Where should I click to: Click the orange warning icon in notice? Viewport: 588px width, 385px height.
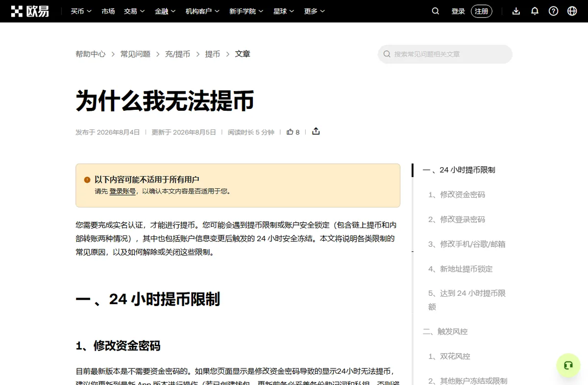(87, 180)
